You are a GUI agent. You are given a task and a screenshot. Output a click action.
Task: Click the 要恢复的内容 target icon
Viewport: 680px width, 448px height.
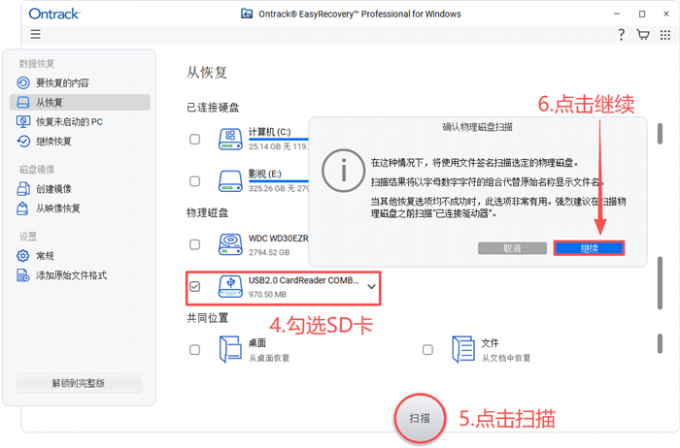(23, 82)
